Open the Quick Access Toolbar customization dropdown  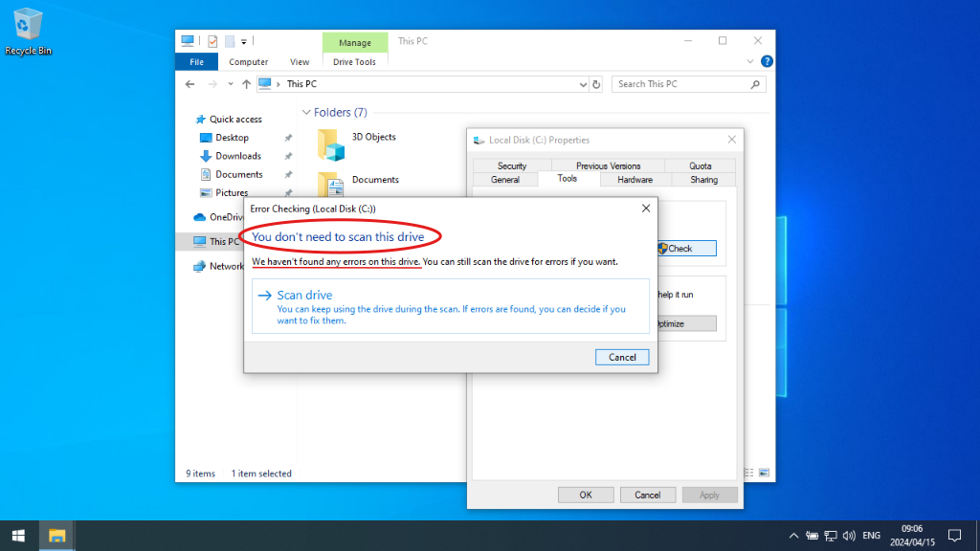(246, 40)
